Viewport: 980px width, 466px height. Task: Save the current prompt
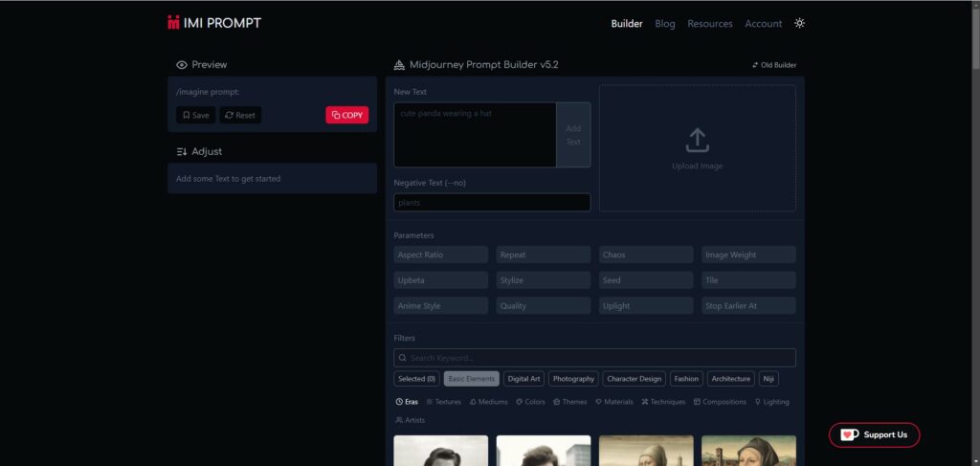195,115
